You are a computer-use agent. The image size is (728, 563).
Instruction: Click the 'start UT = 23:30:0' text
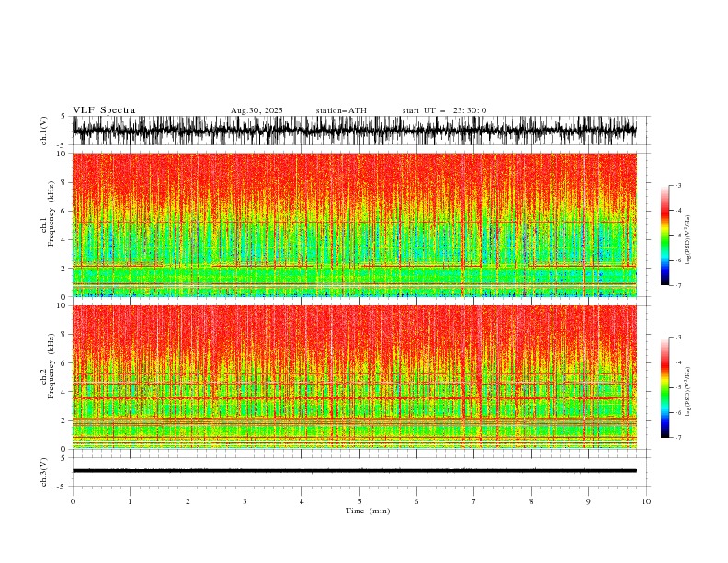(444, 110)
